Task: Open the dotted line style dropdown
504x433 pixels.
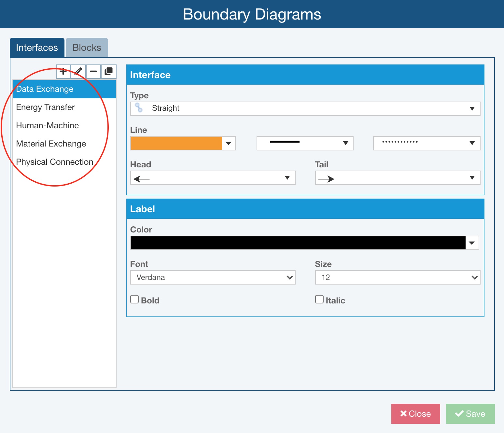Action: click(427, 143)
